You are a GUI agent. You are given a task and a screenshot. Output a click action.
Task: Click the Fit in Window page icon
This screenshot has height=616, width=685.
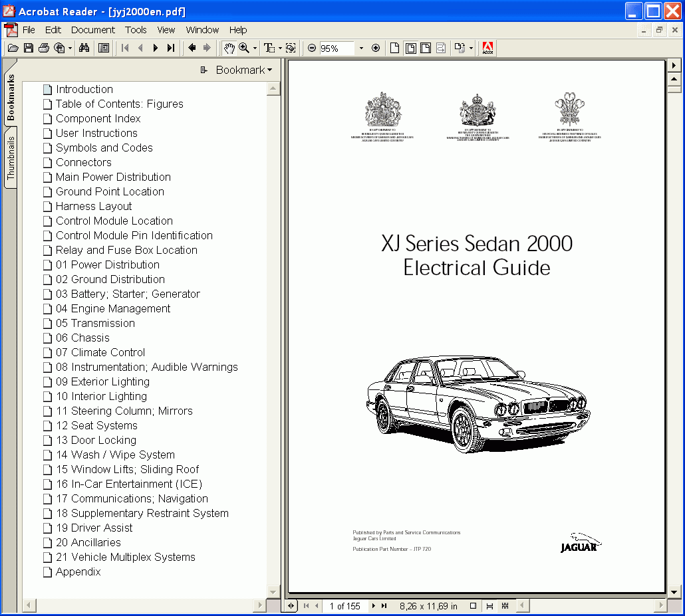(410, 48)
